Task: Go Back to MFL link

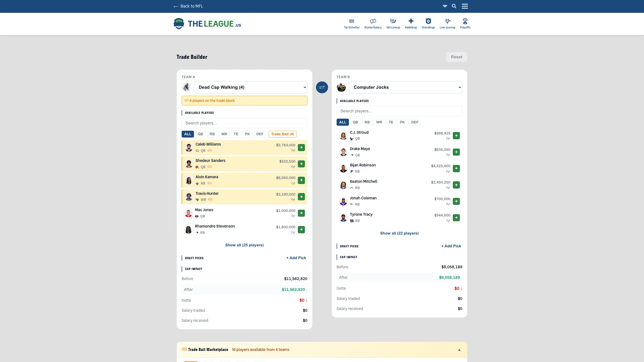Action: point(188,6)
